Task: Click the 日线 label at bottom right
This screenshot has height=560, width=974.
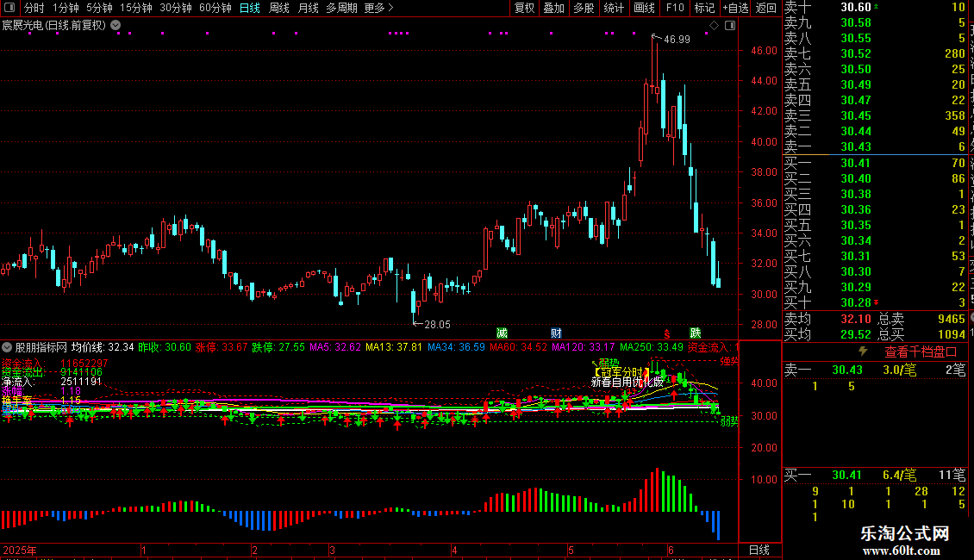Action: [x=759, y=550]
